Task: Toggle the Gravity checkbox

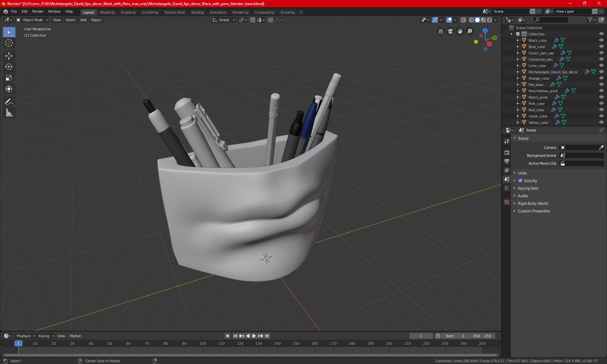Action: [x=520, y=181]
